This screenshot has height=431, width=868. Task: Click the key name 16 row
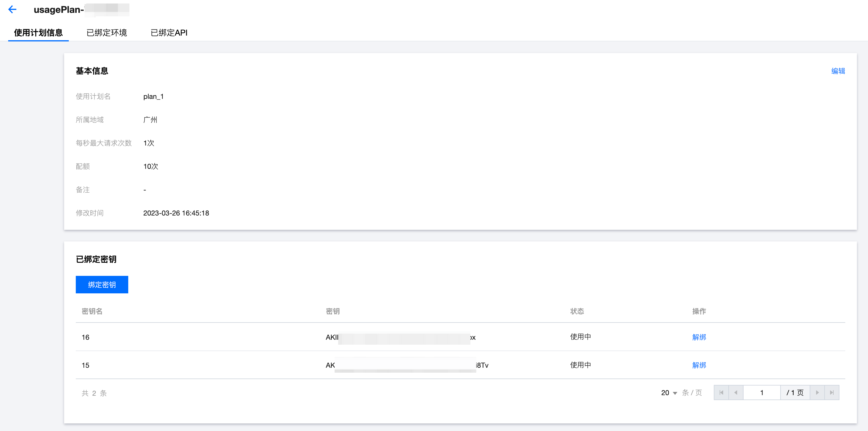click(x=86, y=337)
